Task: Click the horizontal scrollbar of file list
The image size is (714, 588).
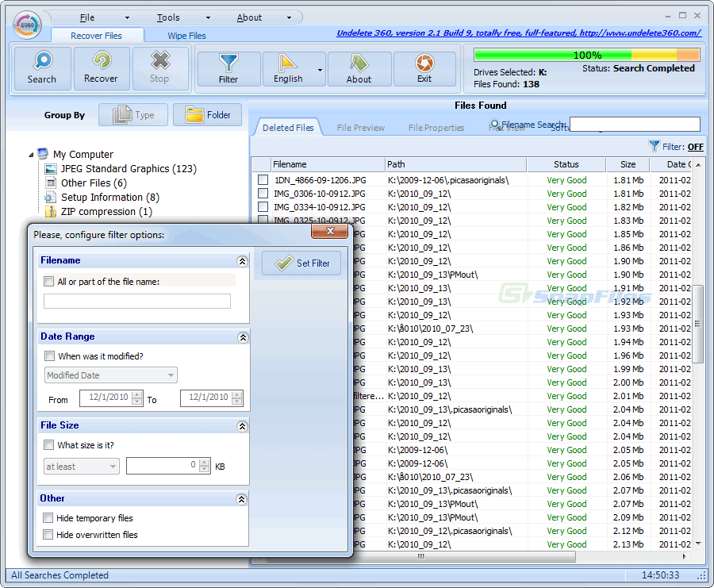Action: 420,556
